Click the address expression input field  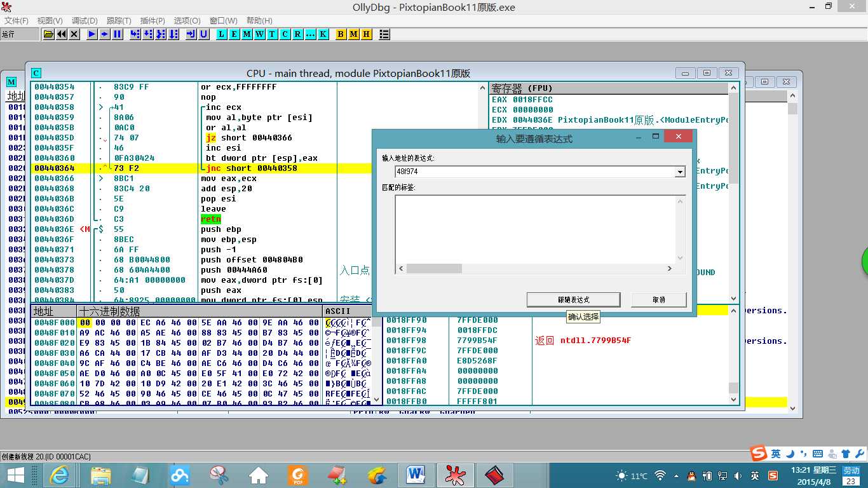(x=534, y=172)
